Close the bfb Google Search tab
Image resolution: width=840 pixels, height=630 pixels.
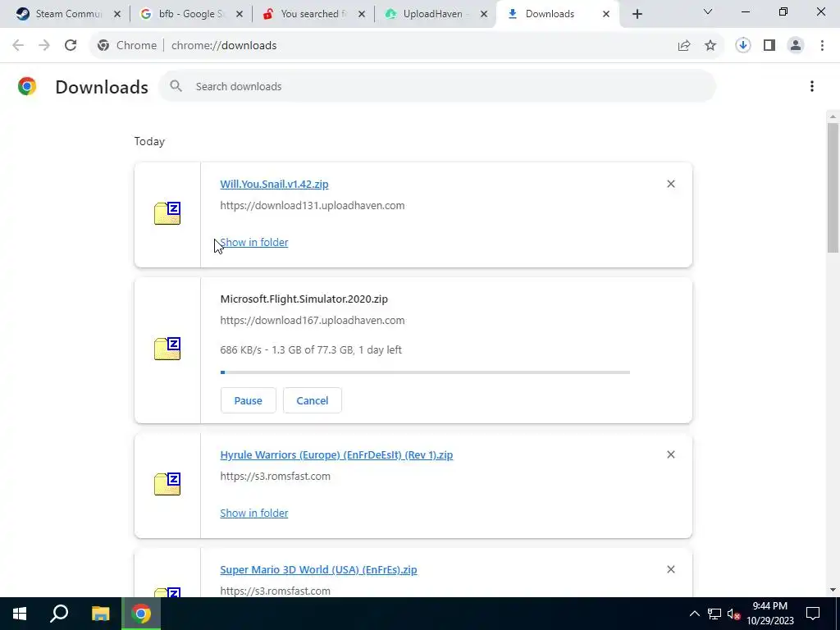click(240, 14)
